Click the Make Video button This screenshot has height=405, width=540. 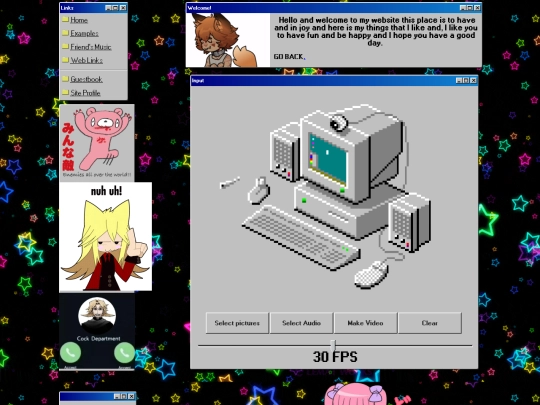[x=365, y=323]
